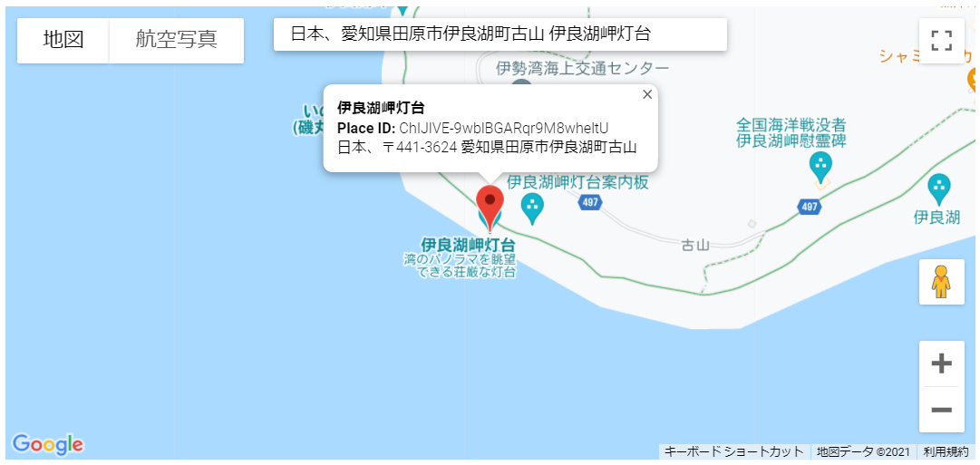The width and height of the screenshot is (980, 465).
Task: Zoom out with the minus button
Action: (941, 410)
